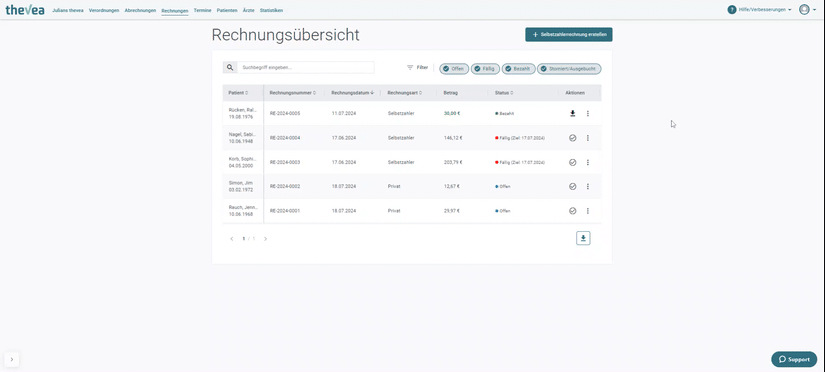Open more actions for RE-2024-0001
Image resolution: width=825 pixels, height=372 pixels.
pos(588,210)
